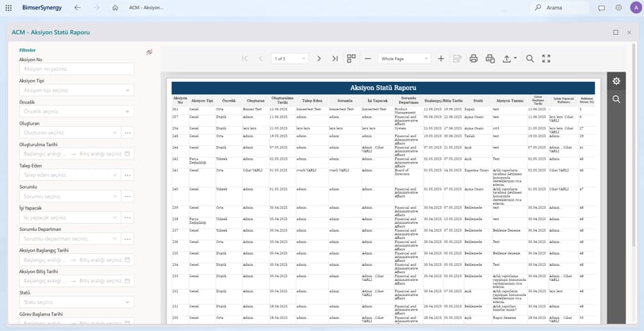Open search in the report toolbar

[x=530, y=59]
